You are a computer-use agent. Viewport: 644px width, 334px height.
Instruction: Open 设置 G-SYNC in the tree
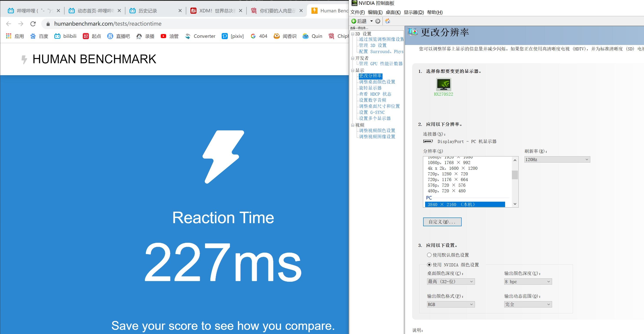point(372,112)
